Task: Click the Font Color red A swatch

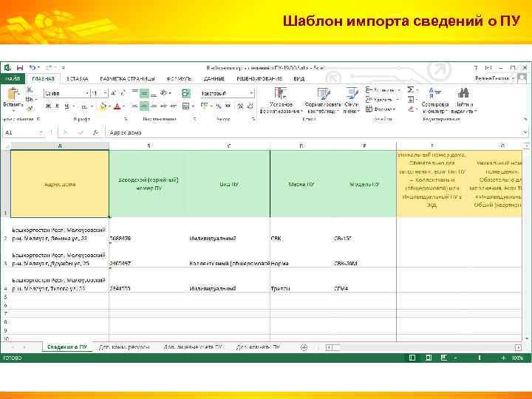Action: point(117,106)
